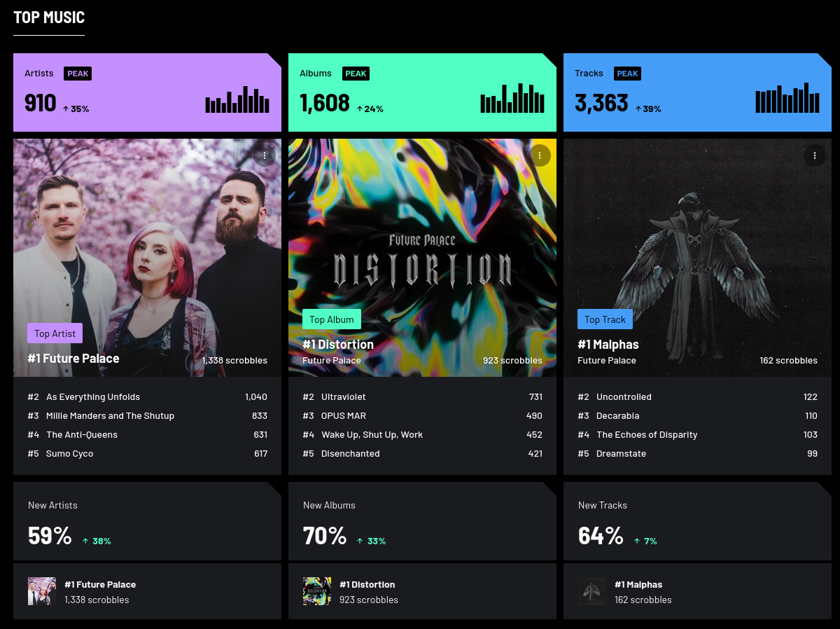Image resolution: width=840 pixels, height=629 pixels.
Task: Click the Artists bar chart icon
Action: click(237, 99)
